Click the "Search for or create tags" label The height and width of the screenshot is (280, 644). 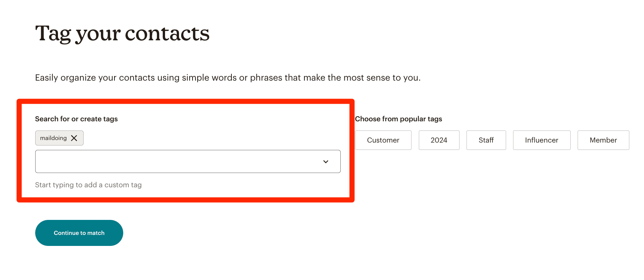pos(76,119)
